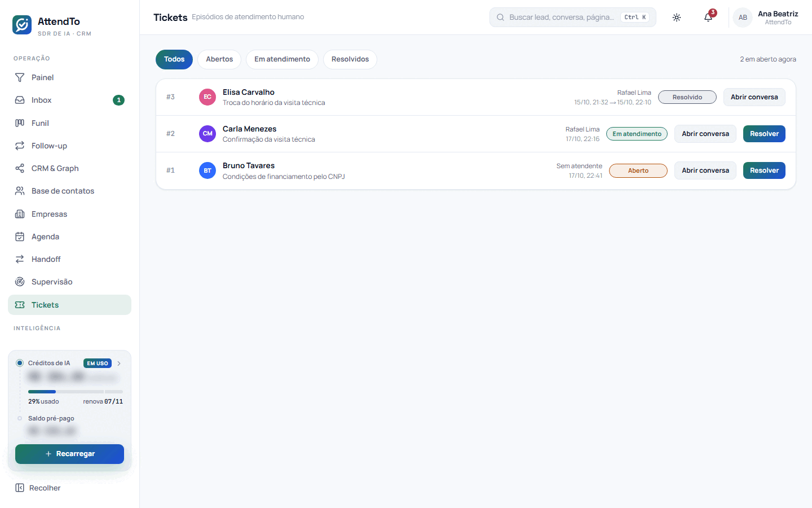
Task: Open the Handoff arrows icon
Action: 20,259
